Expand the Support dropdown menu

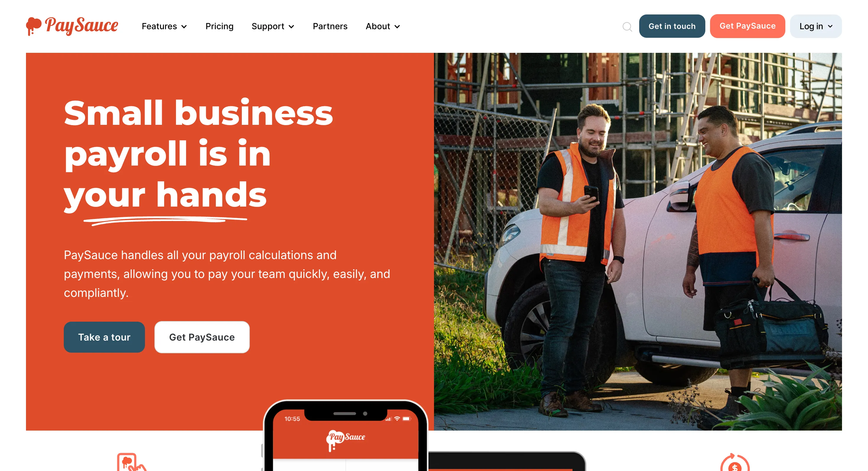(x=273, y=26)
